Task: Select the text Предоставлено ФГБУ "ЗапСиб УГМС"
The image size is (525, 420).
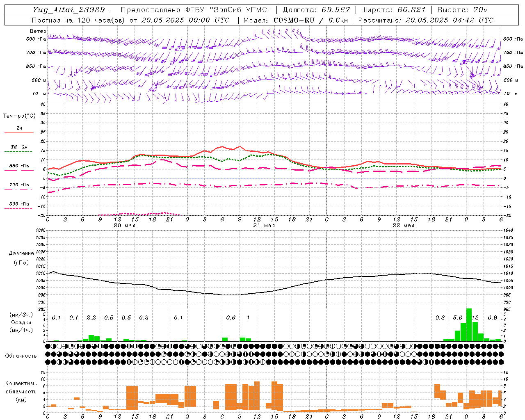Action: [x=196, y=9]
